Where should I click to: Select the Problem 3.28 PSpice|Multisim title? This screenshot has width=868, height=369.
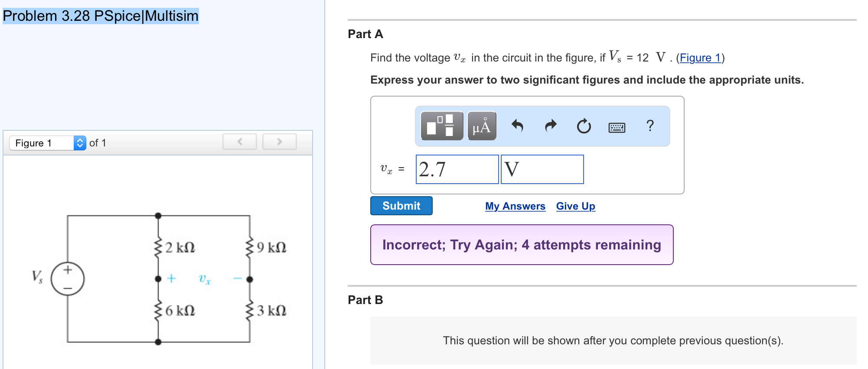[x=100, y=16]
